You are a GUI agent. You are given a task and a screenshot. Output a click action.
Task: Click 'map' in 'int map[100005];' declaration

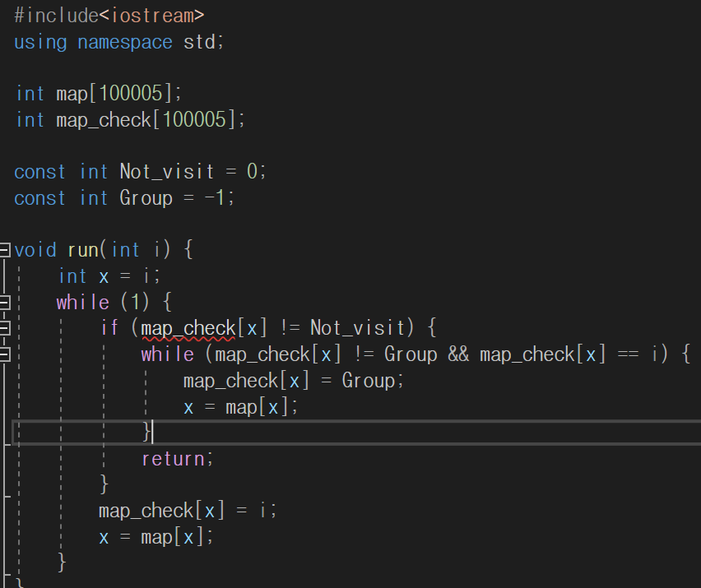(x=72, y=95)
